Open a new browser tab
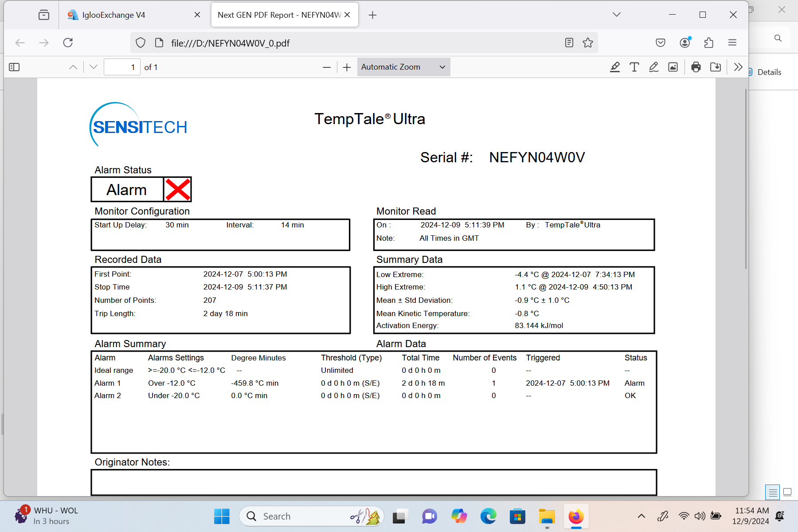The width and height of the screenshot is (798, 532). coord(372,15)
